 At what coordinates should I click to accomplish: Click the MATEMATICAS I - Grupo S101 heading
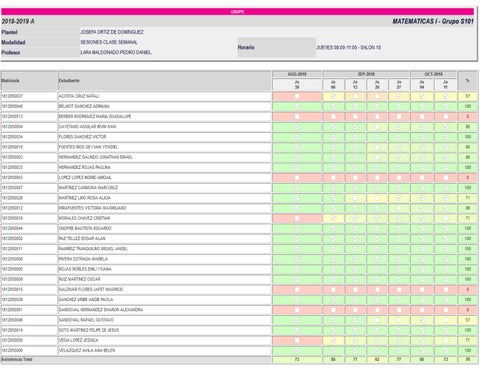click(x=433, y=21)
